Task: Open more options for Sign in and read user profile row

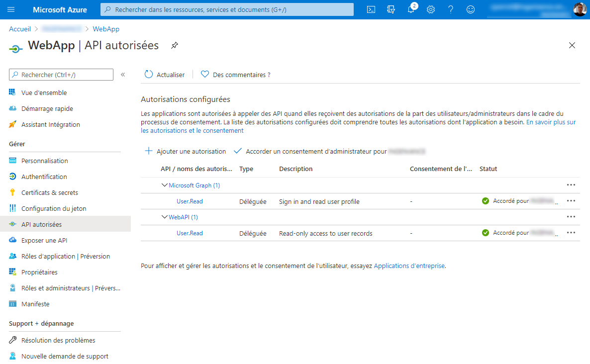Action: (571, 201)
